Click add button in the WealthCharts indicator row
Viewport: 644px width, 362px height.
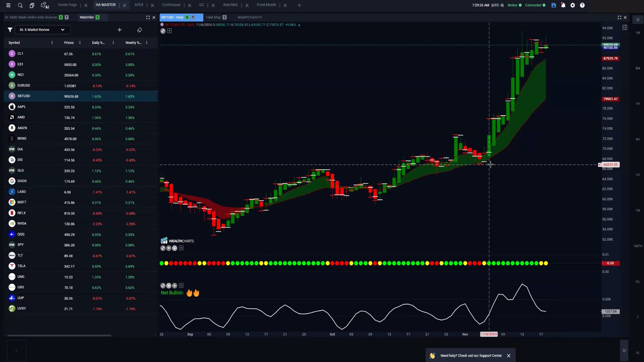click(x=181, y=248)
